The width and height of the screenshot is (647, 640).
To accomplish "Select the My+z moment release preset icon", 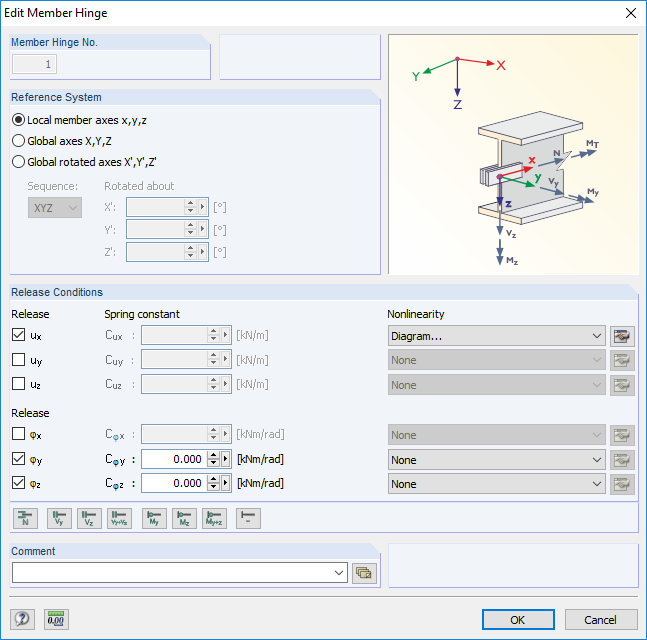I will pyautogui.click(x=215, y=518).
